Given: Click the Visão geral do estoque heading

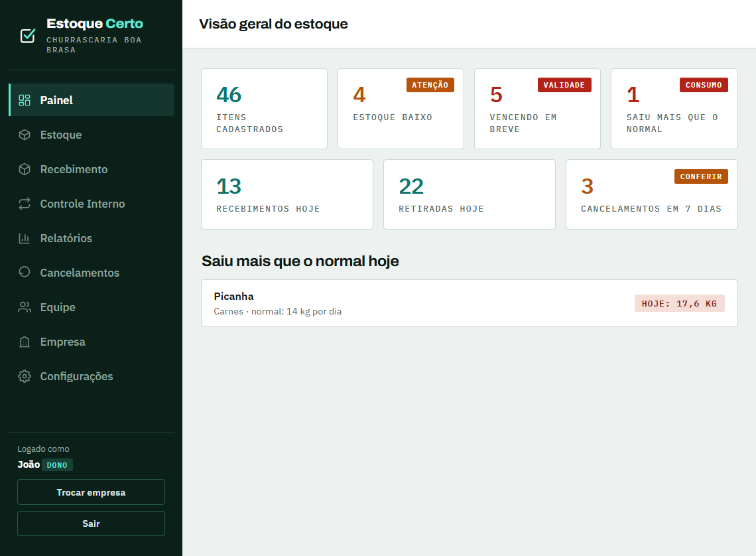Looking at the screenshot, I should [273, 24].
